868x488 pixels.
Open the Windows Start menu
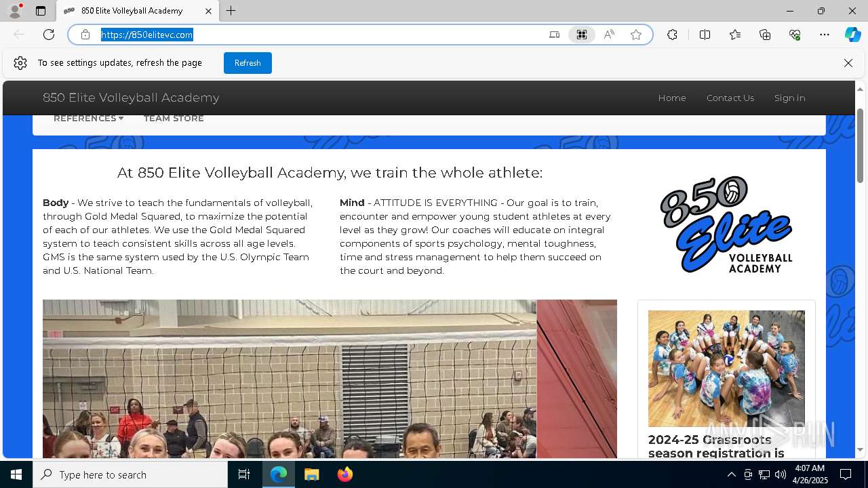tap(16, 474)
